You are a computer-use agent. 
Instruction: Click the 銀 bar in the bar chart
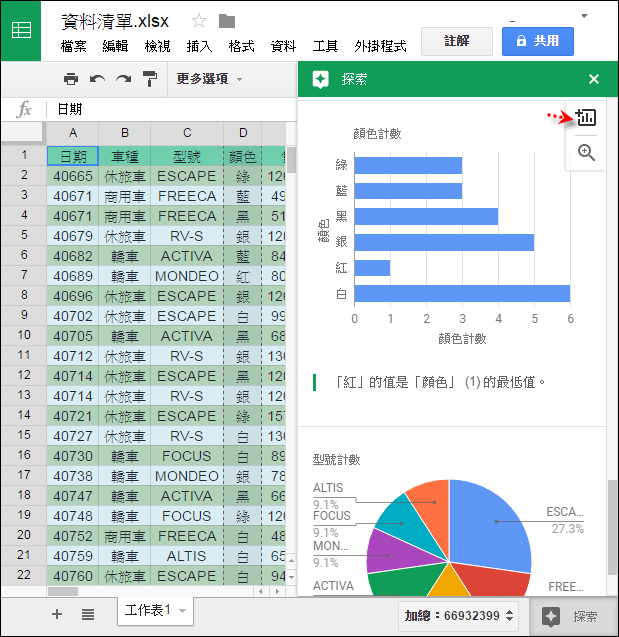[444, 243]
